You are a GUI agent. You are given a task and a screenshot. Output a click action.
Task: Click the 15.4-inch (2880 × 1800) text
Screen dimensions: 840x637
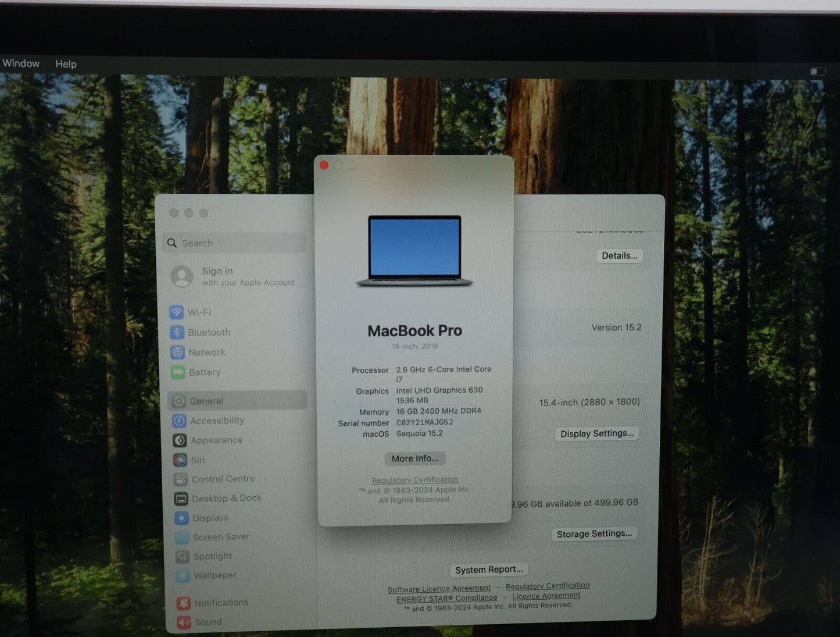click(x=589, y=402)
